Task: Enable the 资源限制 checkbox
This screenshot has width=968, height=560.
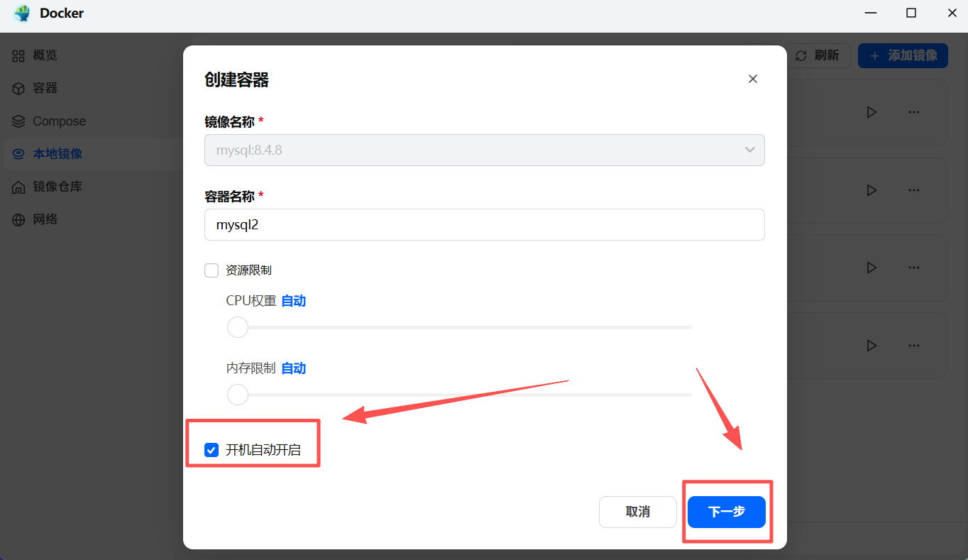Action: pyautogui.click(x=211, y=270)
